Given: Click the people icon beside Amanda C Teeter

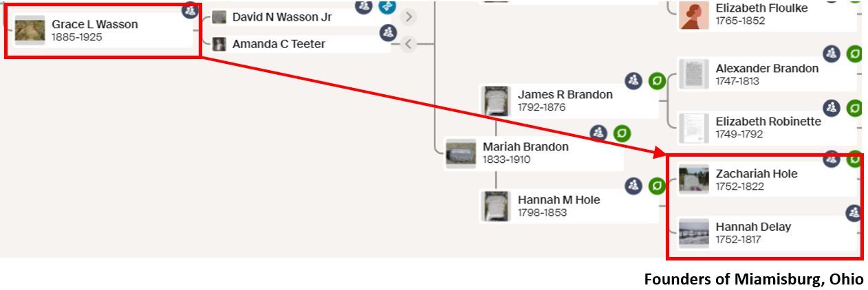Looking at the screenshot, I should point(389,32).
